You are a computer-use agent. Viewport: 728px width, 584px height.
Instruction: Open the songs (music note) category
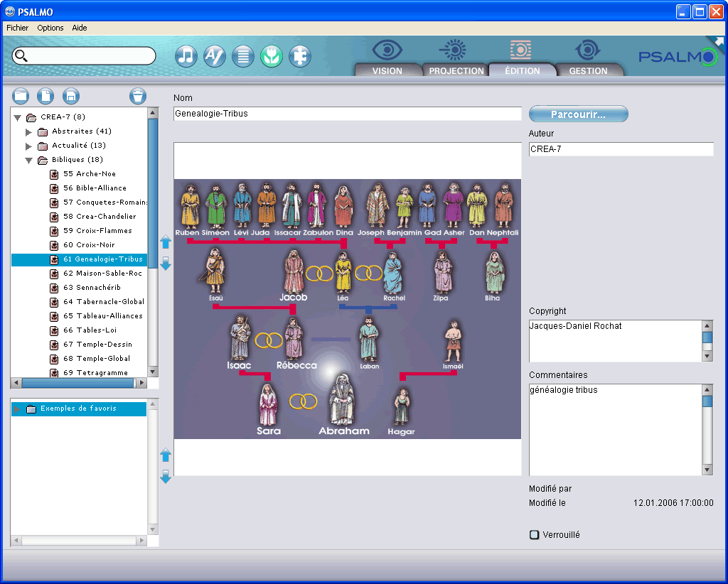186,57
